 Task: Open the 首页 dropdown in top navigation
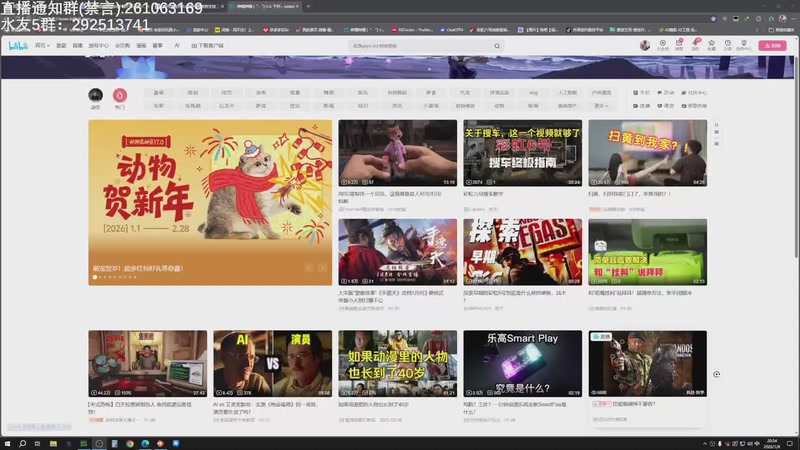(42, 46)
